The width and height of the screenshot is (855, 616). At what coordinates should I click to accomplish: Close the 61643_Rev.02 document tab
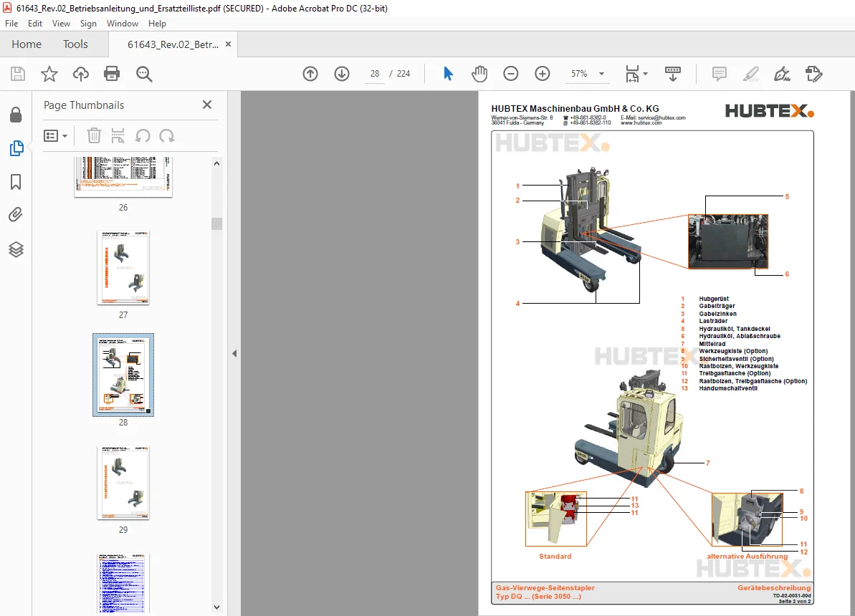pos(228,44)
